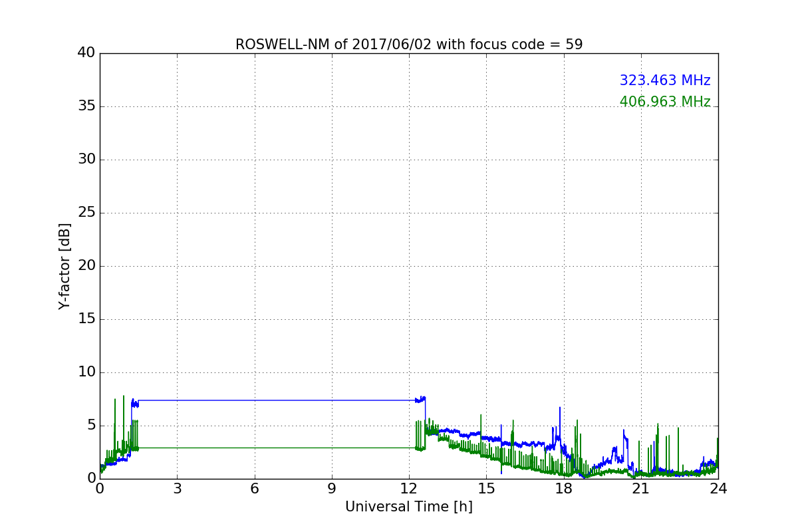Click the x-axis tick label 24
This screenshot has height=532, width=798.
(x=718, y=489)
